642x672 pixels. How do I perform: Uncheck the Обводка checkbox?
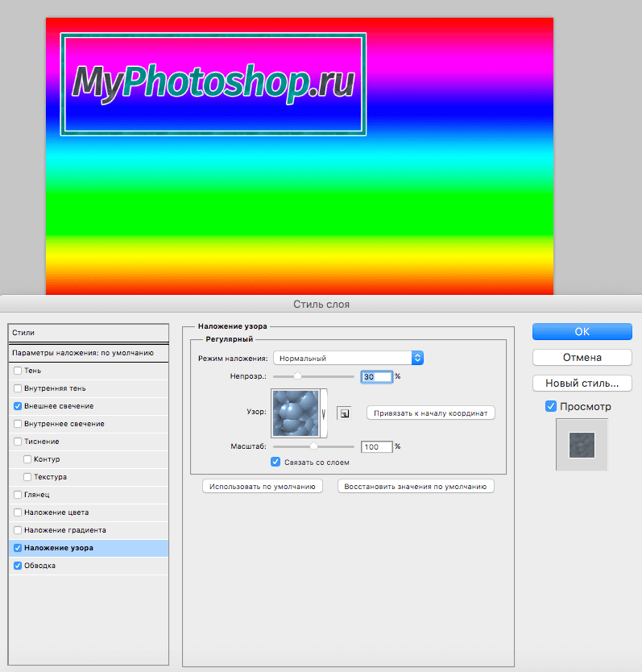tap(18, 566)
